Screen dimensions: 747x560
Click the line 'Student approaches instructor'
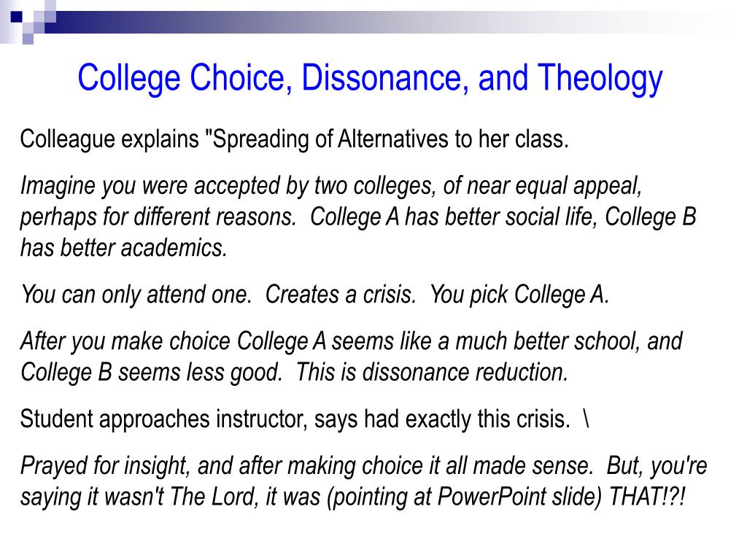coord(295,419)
